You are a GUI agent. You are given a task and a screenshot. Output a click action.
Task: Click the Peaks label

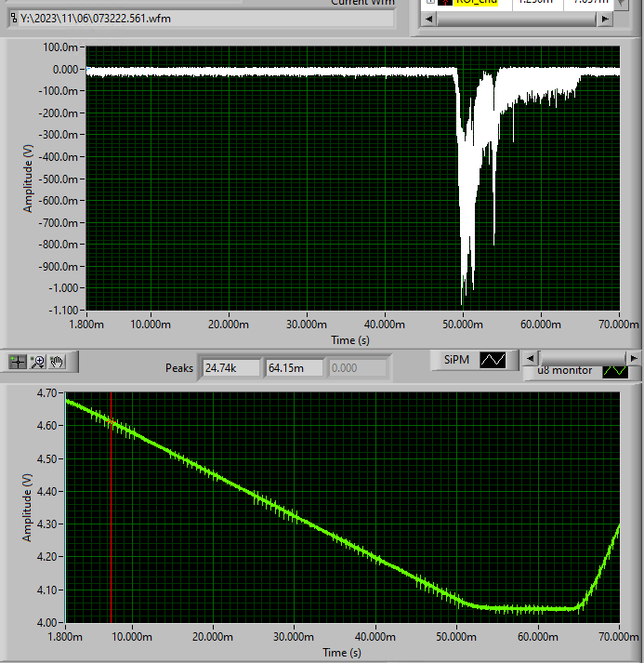(x=179, y=368)
